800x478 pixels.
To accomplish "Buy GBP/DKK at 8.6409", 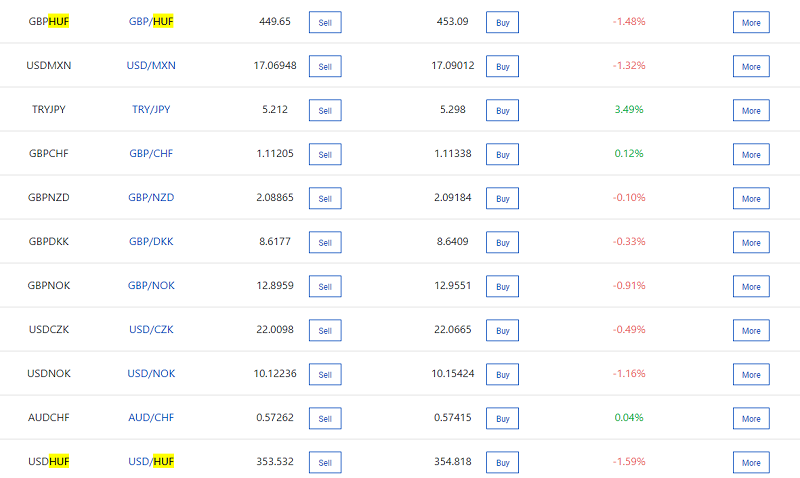I will point(502,242).
